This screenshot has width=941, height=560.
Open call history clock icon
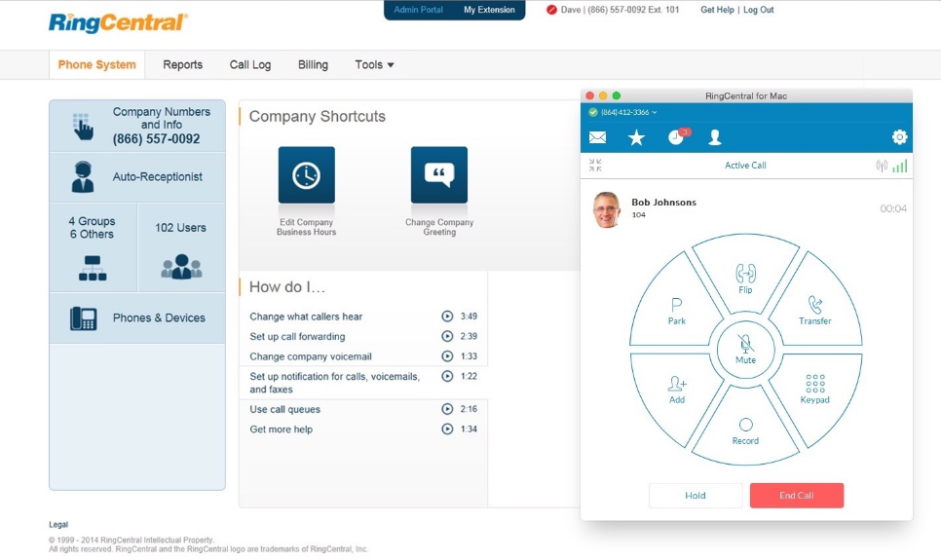point(676,137)
